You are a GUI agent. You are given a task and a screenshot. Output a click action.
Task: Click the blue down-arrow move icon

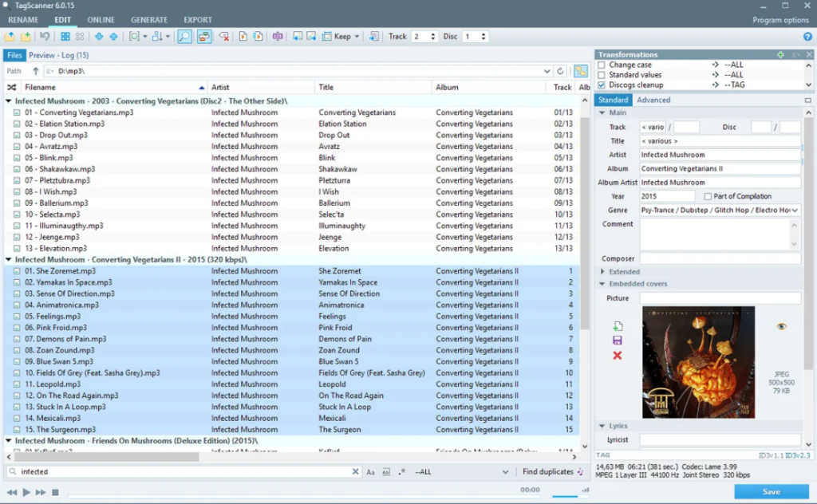(98, 37)
